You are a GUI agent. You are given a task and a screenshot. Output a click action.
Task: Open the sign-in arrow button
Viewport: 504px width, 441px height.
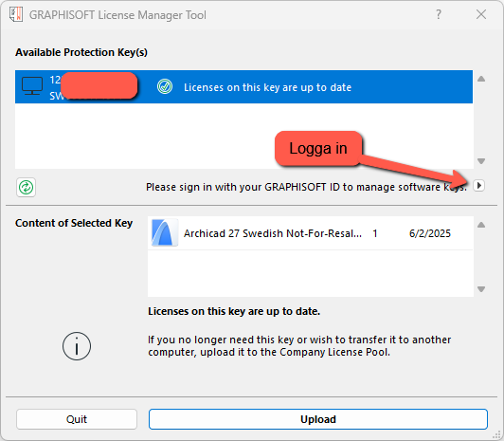479,186
